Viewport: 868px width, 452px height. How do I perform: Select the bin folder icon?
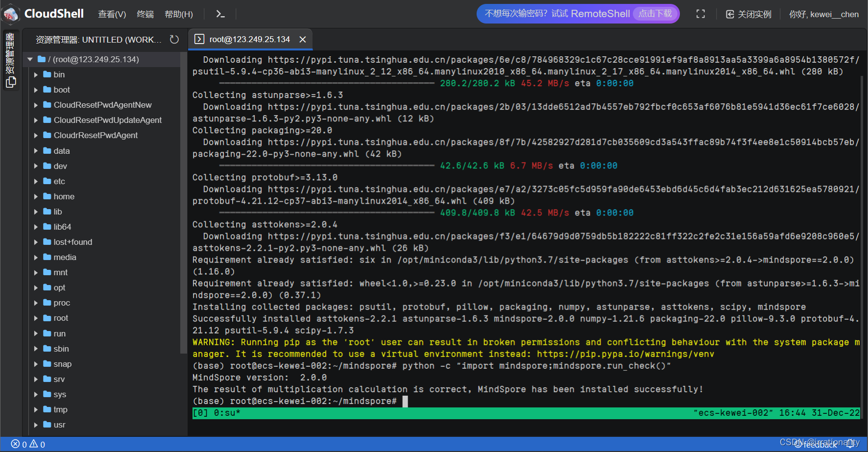click(x=48, y=74)
